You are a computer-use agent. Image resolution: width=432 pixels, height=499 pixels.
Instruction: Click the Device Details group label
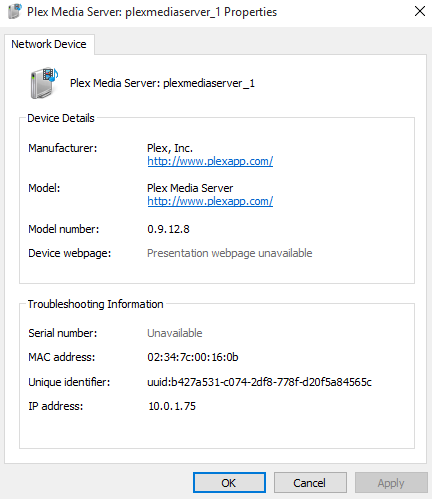tap(61, 118)
